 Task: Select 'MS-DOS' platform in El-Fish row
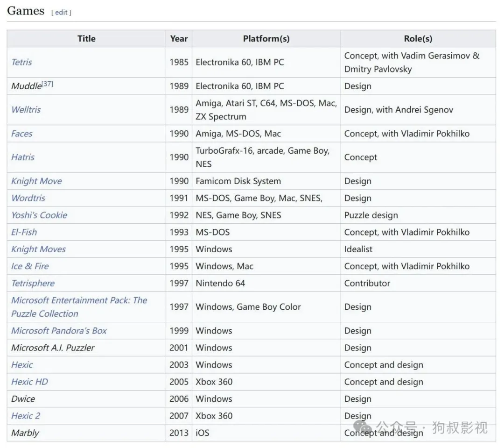[x=212, y=232]
